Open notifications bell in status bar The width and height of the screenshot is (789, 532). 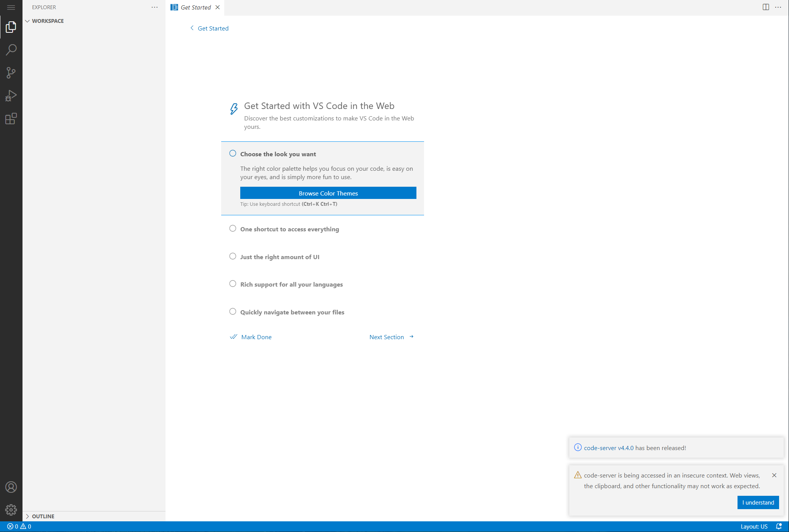coord(779,526)
